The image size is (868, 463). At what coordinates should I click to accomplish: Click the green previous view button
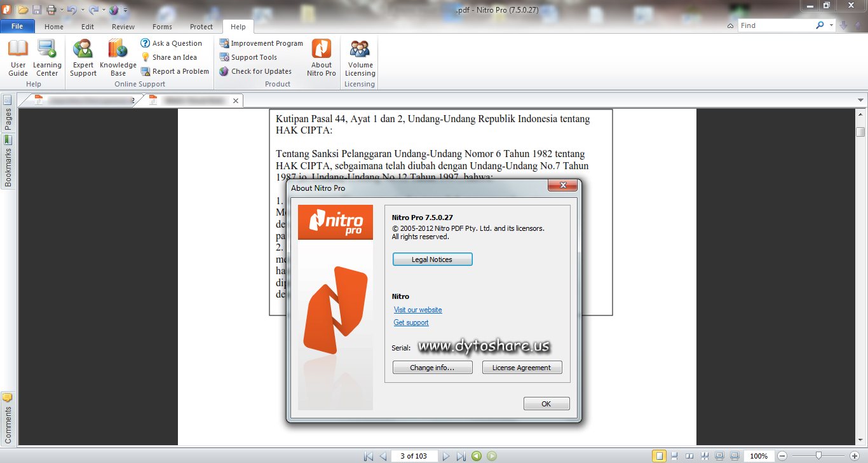click(477, 456)
